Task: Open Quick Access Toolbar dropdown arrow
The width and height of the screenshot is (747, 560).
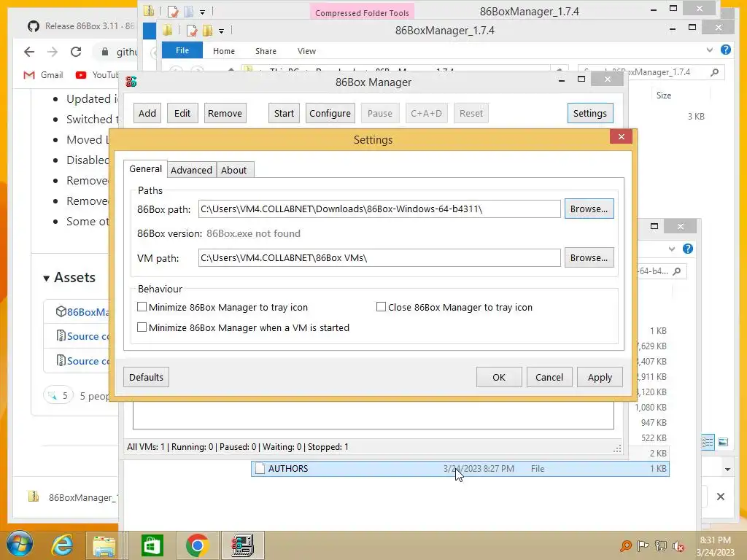Action: (221, 31)
